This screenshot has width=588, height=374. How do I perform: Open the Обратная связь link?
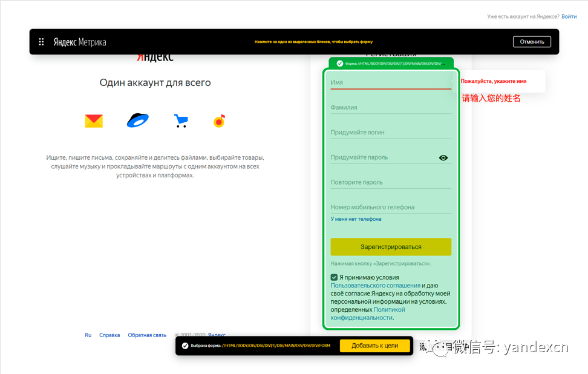(147, 335)
